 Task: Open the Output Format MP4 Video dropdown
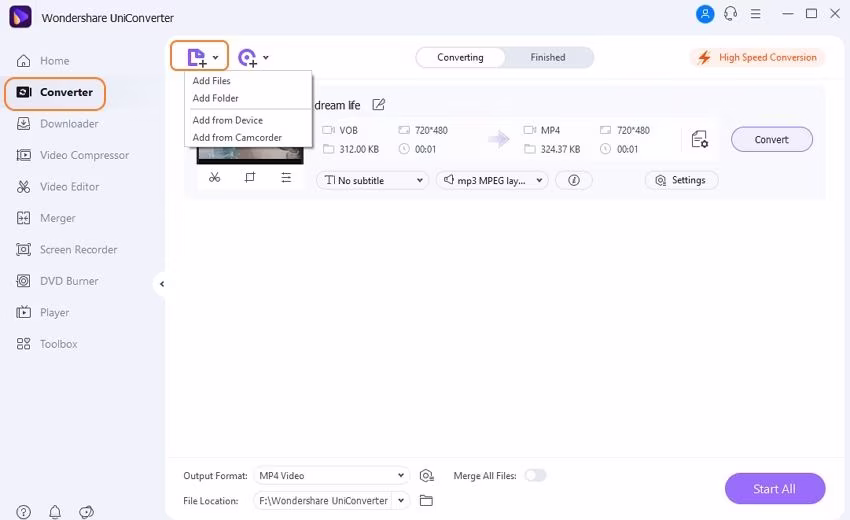[x=332, y=476]
